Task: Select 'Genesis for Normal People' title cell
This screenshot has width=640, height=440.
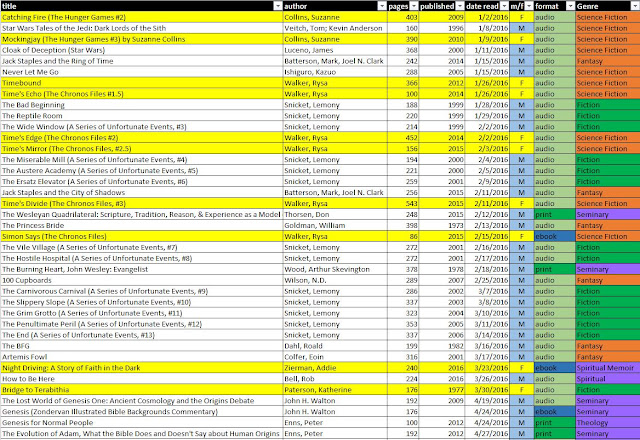Action: [x=142, y=423]
